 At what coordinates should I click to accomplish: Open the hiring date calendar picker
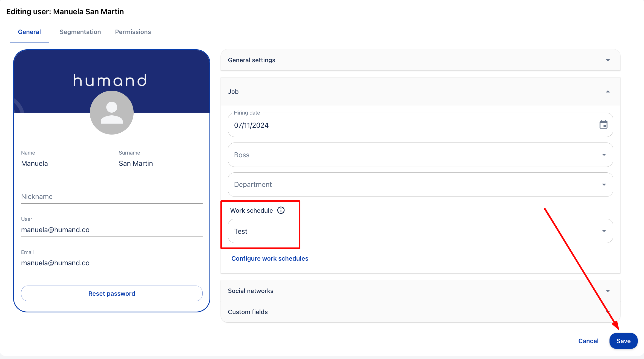tap(603, 125)
